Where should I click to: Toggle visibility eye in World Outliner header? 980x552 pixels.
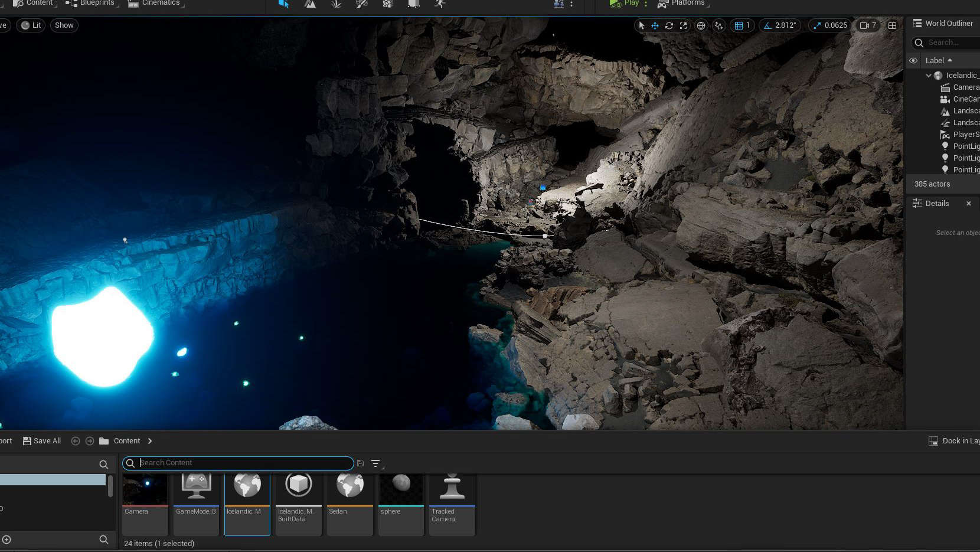coord(913,61)
